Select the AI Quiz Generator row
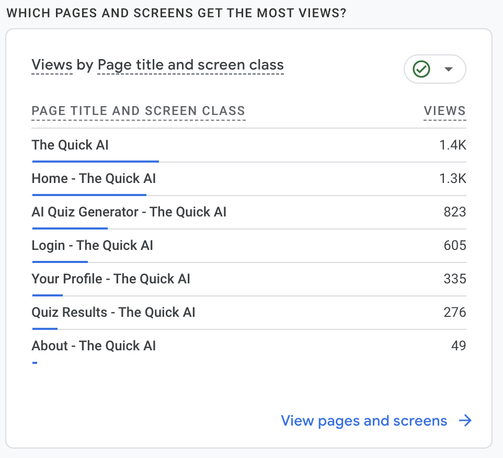 click(249, 212)
